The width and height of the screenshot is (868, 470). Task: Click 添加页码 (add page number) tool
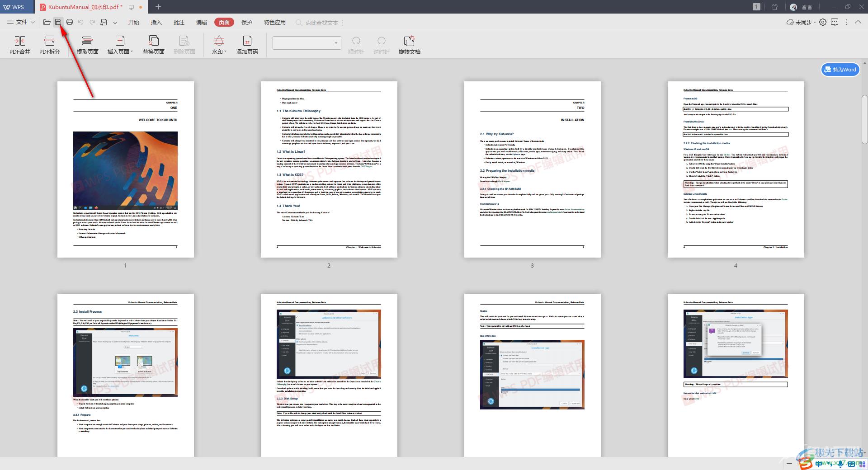tap(247, 45)
